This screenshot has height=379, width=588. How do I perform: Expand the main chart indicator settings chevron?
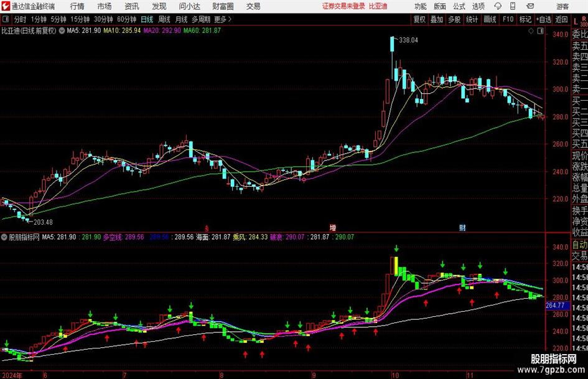click(62, 30)
